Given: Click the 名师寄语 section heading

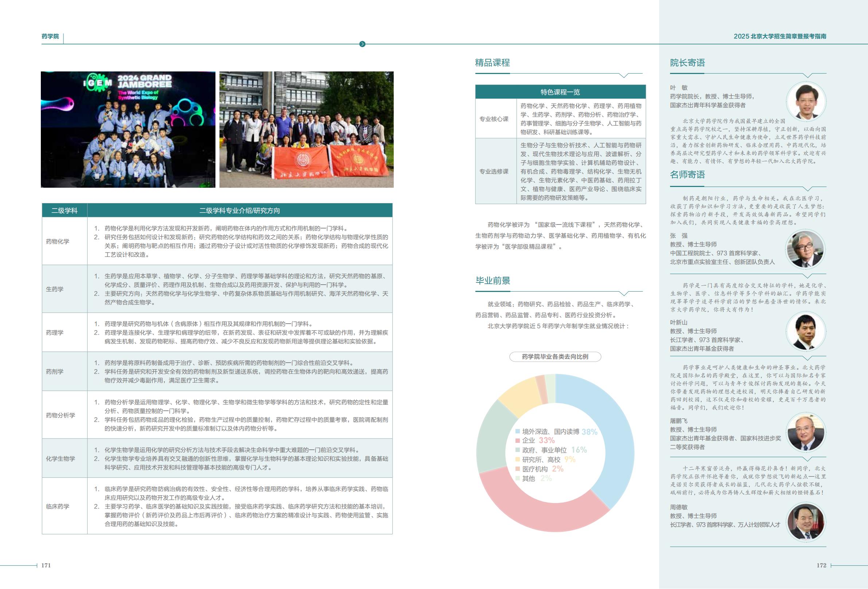Looking at the screenshot, I should pos(687,175).
